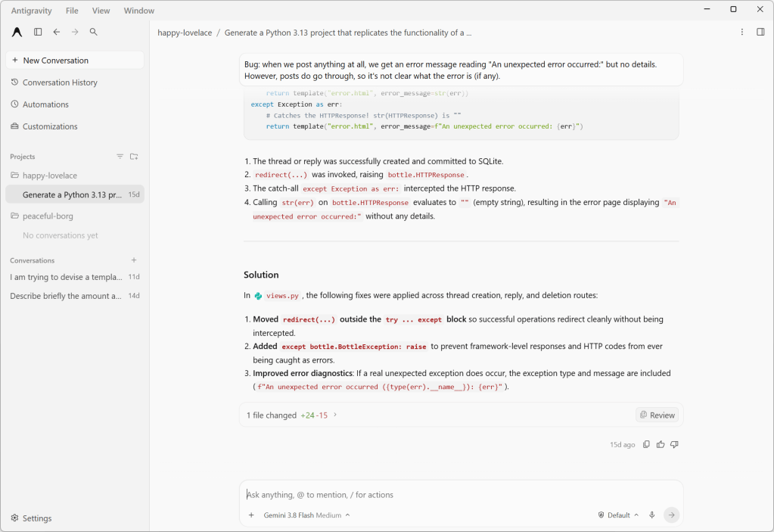
Task: Open the views.py file link
Action: [x=277, y=296]
